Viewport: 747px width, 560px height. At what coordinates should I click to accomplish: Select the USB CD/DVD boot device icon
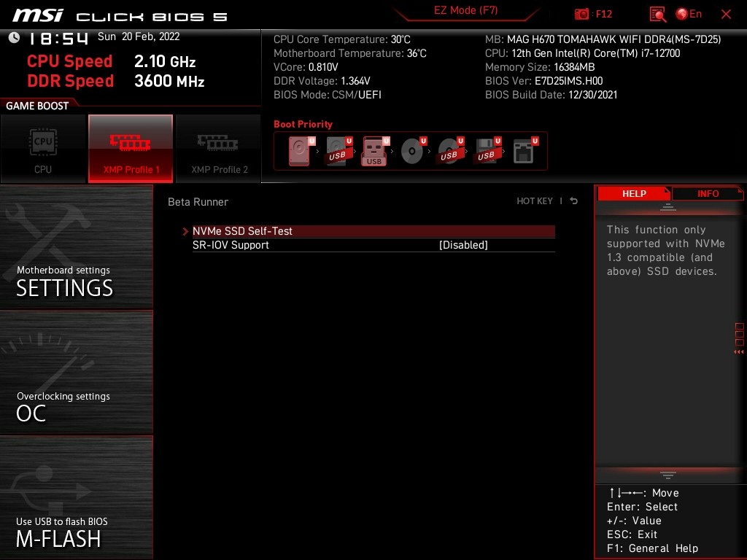[450, 151]
